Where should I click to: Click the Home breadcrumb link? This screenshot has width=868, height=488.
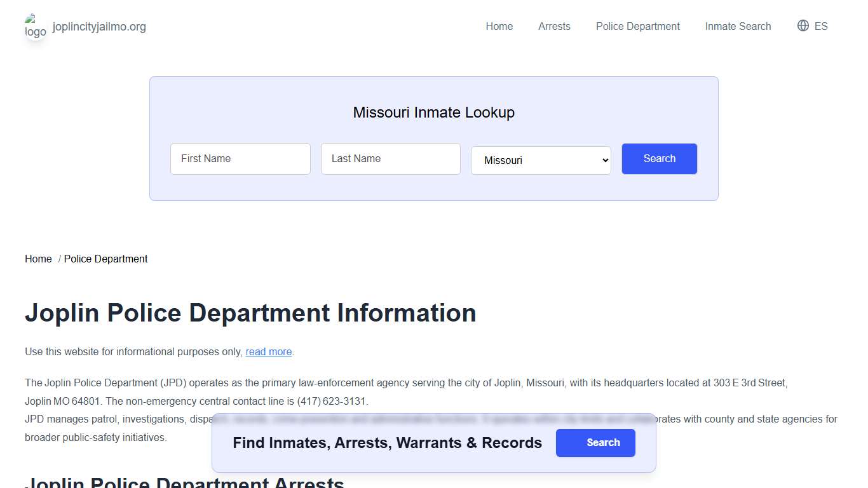[38, 259]
